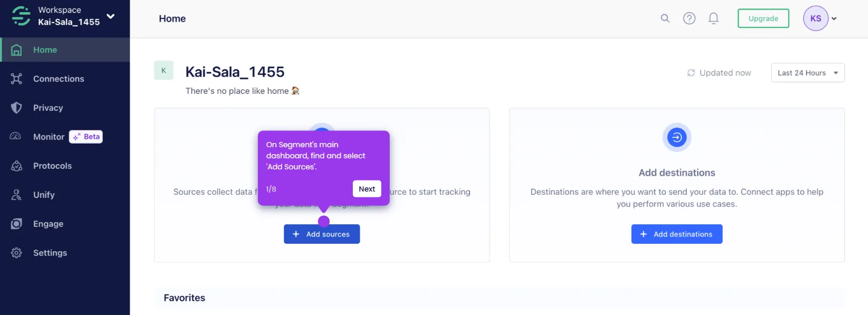Click Next in the tour tooltip
Image resolution: width=868 pixels, height=315 pixels.
click(367, 189)
